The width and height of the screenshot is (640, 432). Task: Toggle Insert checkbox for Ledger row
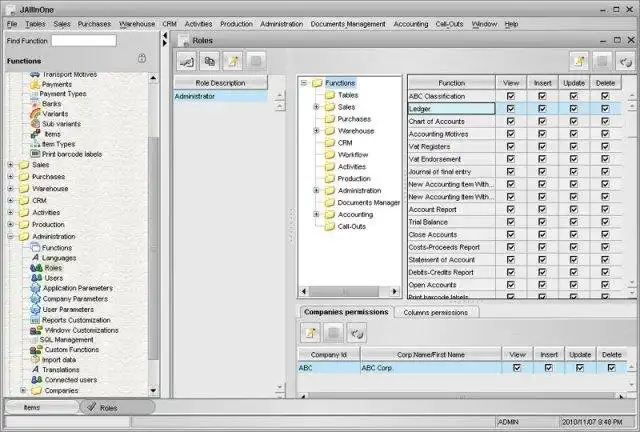(x=542, y=109)
